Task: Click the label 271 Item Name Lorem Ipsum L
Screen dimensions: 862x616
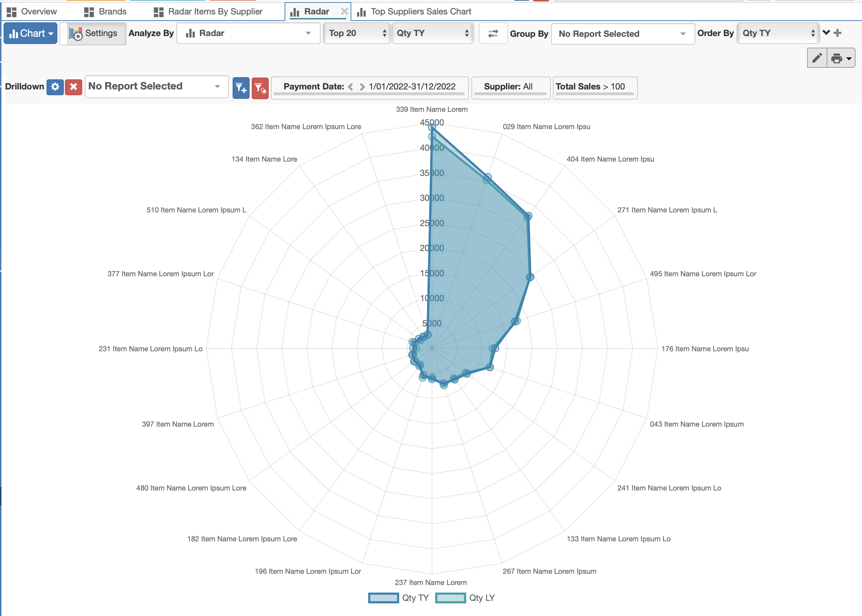Action: (667, 210)
